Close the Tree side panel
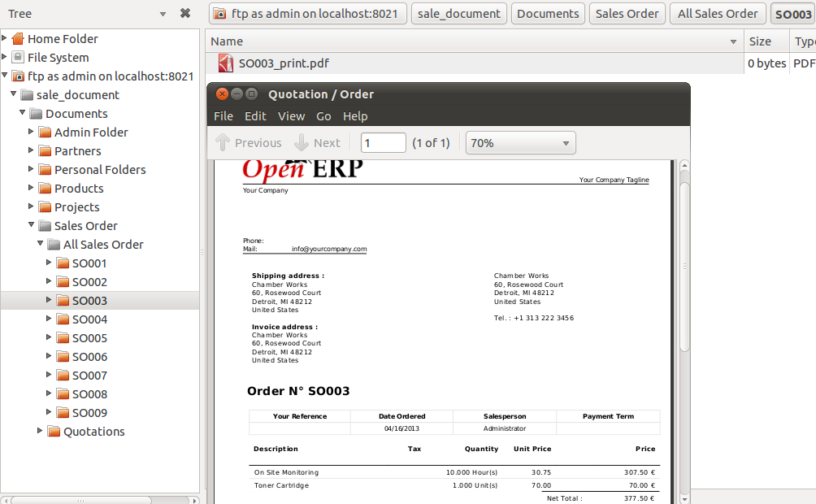Viewport: 816px width, 504px height. 185,14
